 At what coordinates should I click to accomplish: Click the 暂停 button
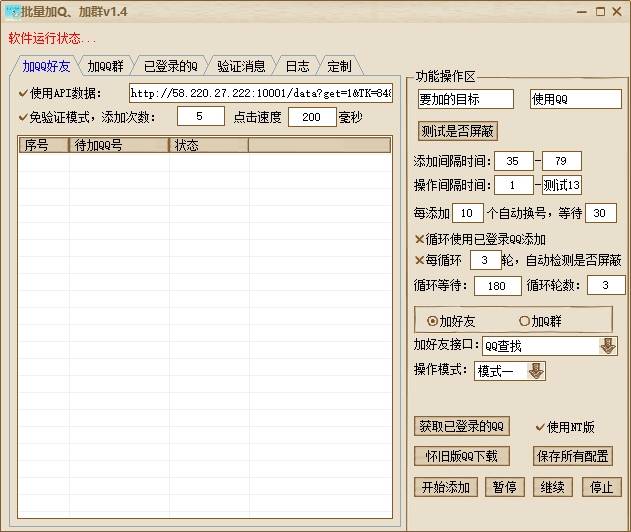(505, 487)
